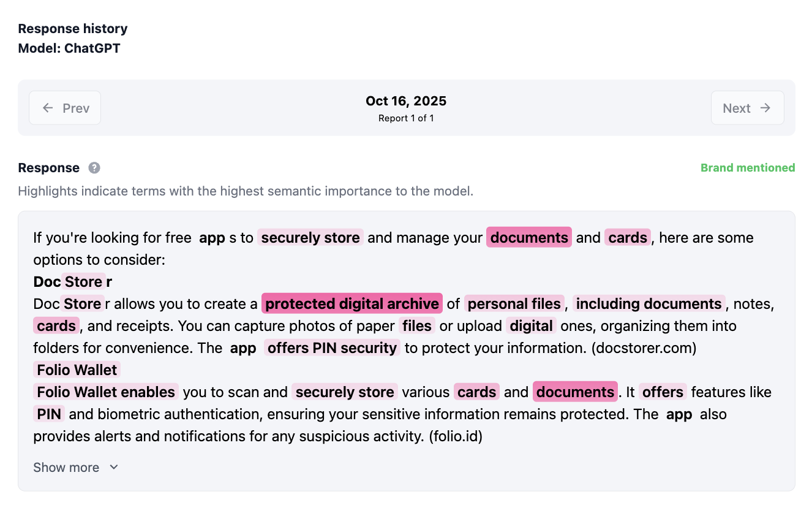Click the Brand mentioned label
Viewport: 812px width, 505px height.
coord(748,168)
